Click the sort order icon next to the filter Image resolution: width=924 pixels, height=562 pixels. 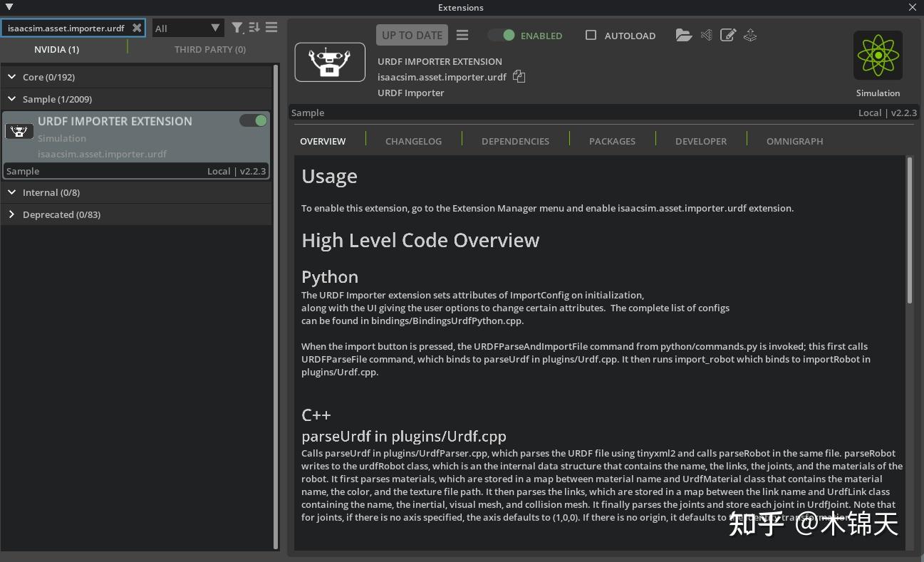click(x=254, y=27)
